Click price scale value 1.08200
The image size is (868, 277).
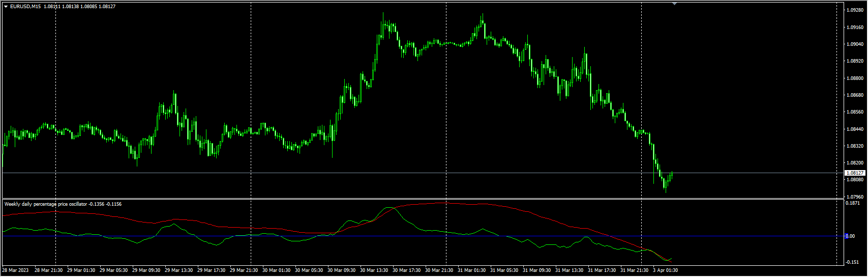click(854, 163)
